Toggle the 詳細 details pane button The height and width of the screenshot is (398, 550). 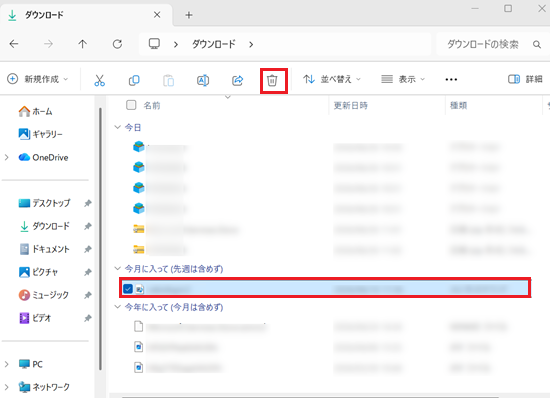[525, 79]
